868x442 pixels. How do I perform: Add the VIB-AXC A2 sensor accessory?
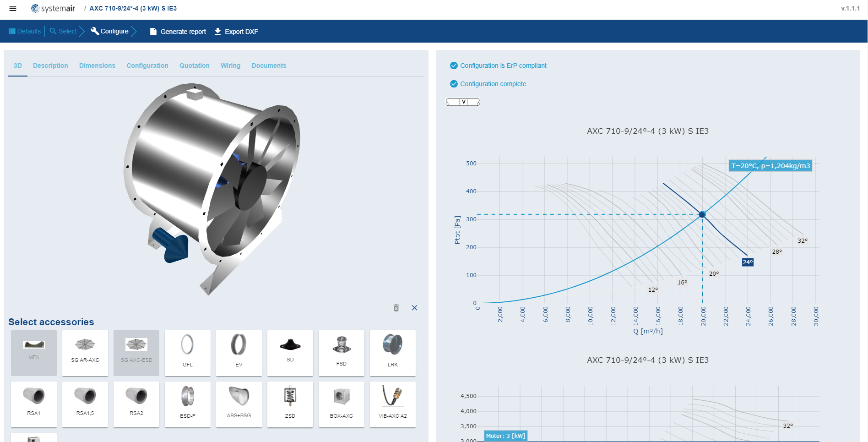393,404
